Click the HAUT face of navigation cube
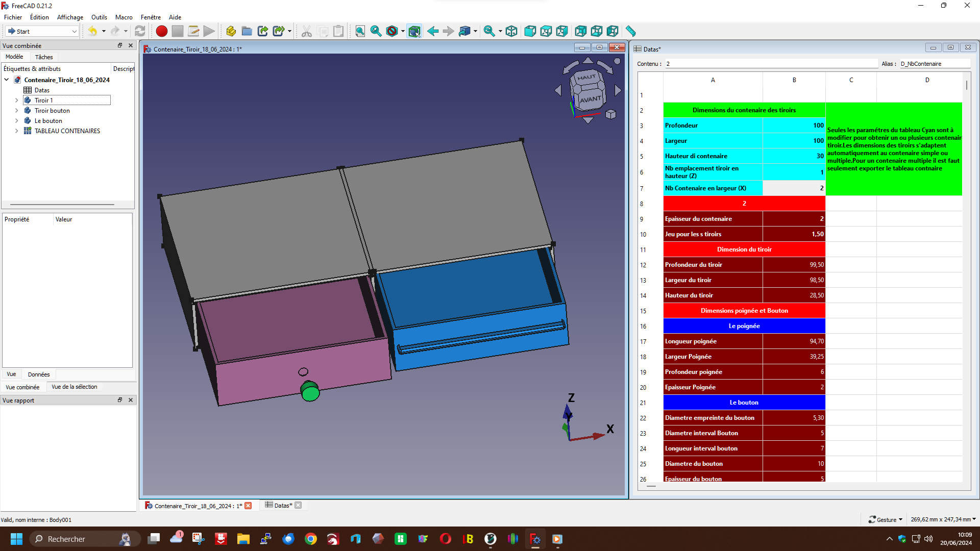This screenshot has height=551, width=980. tap(587, 78)
